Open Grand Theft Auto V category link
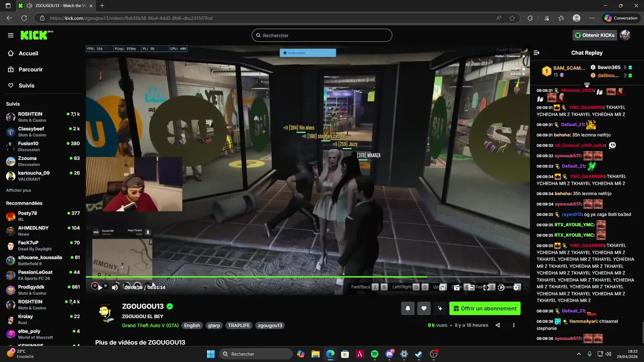The height and width of the screenshot is (362, 644). click(x=150, y=325)
